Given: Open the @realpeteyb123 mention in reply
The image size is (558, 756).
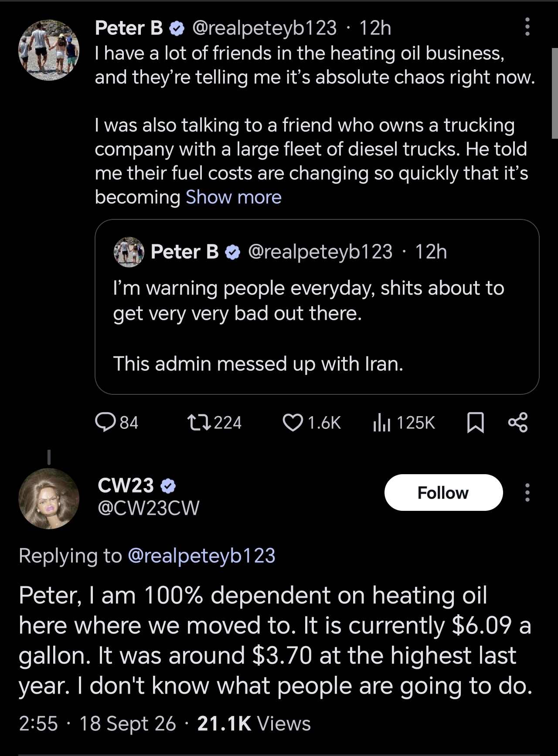Looking at the screenshot, I should 201,556.
